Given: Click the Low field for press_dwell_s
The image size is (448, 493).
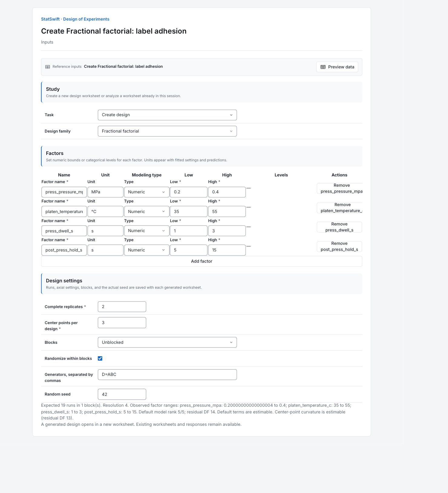Looking at the screenshot, I should [x=189, y=231].
